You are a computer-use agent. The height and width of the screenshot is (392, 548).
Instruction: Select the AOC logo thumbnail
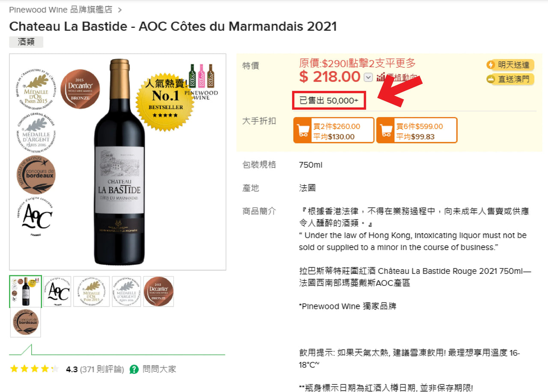pos(57,291)
